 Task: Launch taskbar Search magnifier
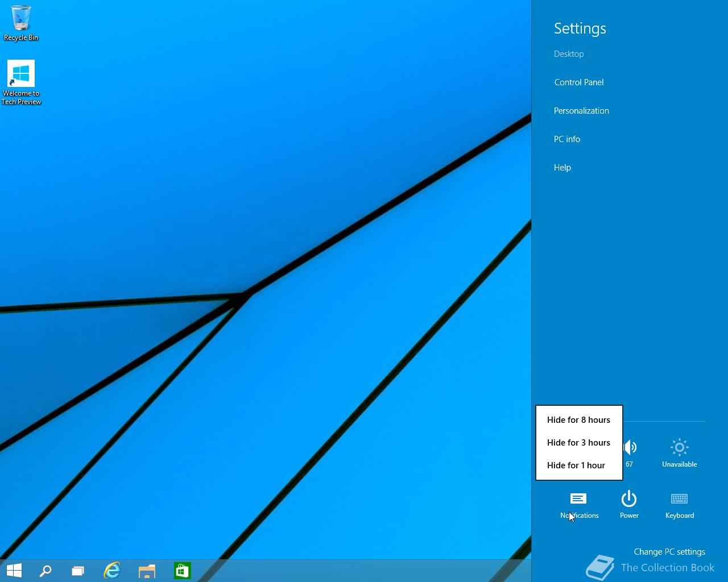(x=45, y=571)
